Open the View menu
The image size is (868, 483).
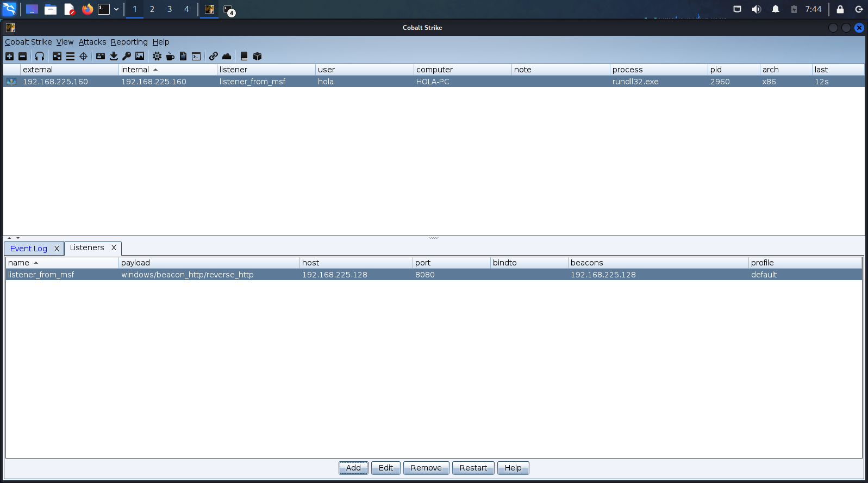65,42
